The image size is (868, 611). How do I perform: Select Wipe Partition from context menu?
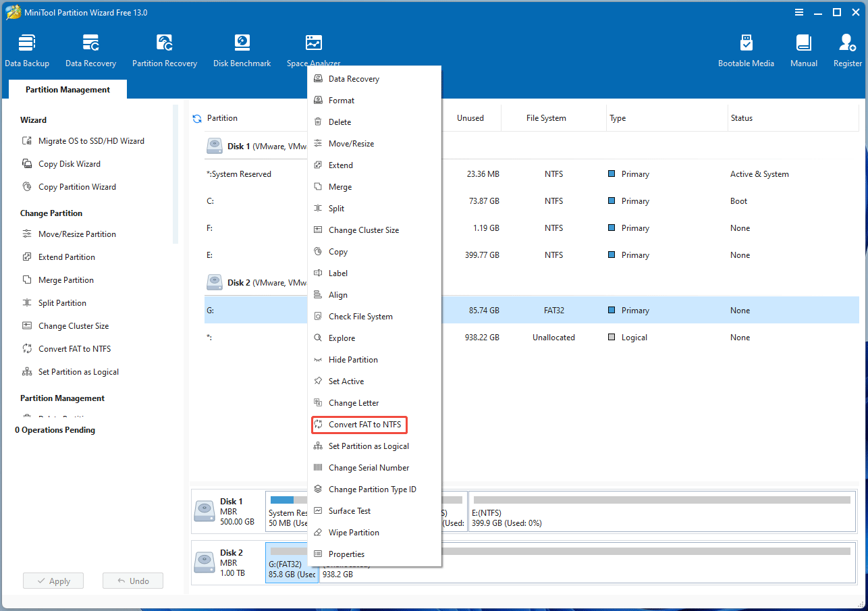tap(354, 533)
